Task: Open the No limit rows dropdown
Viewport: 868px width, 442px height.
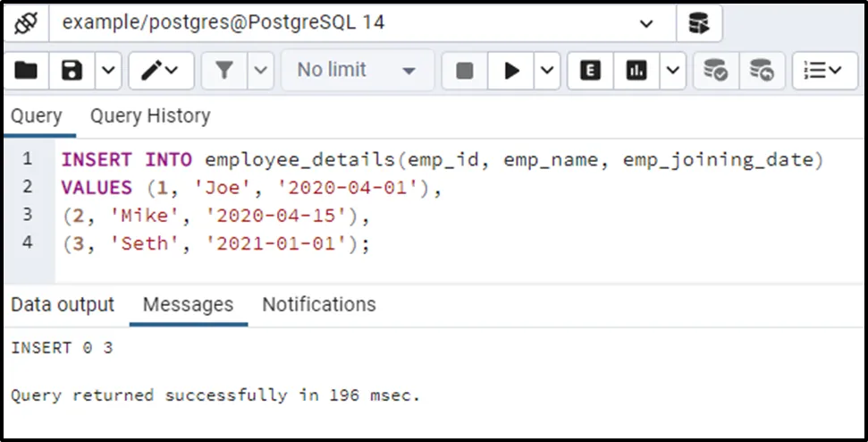Action: point(357,71)
